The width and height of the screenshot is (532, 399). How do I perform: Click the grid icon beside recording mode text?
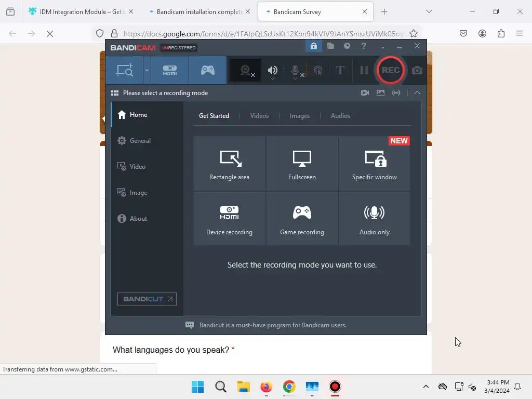(x=115, y=93)
